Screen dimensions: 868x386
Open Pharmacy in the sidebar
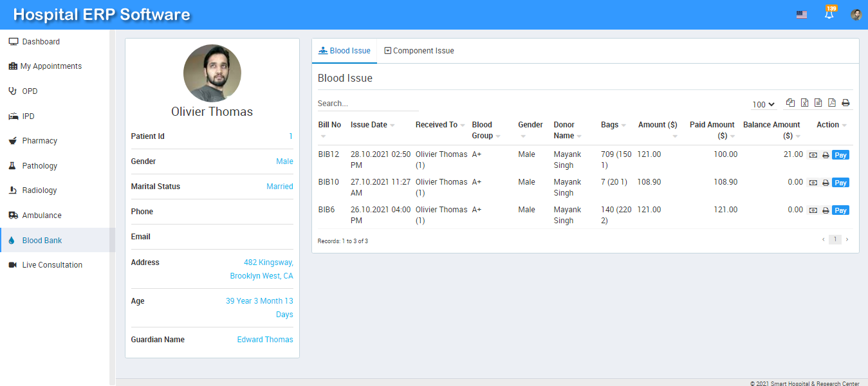pos(40,141)
